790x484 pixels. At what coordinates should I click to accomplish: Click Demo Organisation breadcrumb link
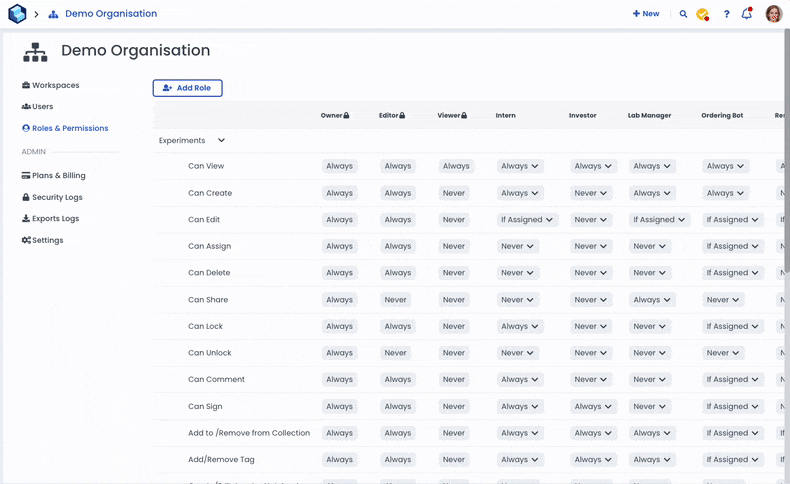(110, 14)
